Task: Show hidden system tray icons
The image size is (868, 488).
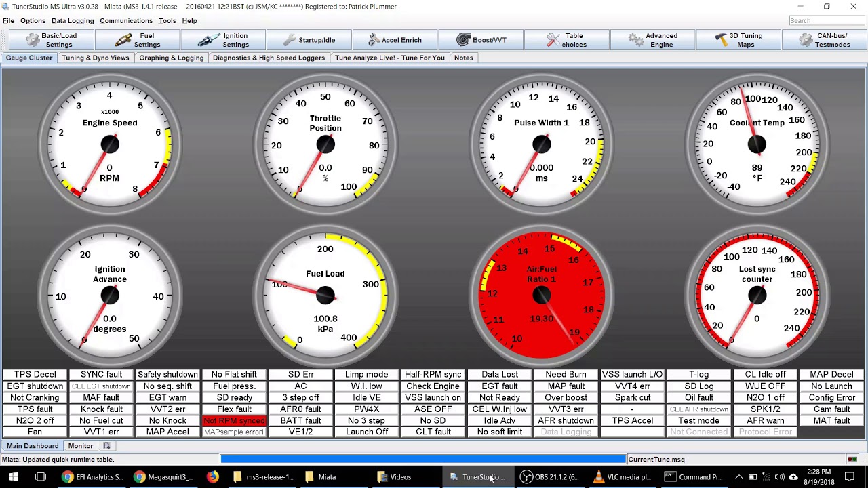Action: (x=738, y=477)
